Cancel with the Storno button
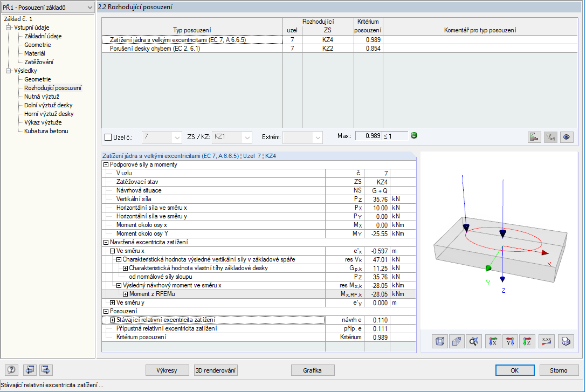Screen dimensions: 586x392 559,370
